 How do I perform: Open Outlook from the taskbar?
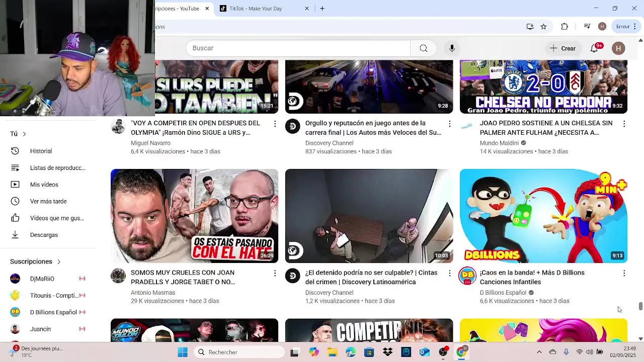[x=424, y=352]
